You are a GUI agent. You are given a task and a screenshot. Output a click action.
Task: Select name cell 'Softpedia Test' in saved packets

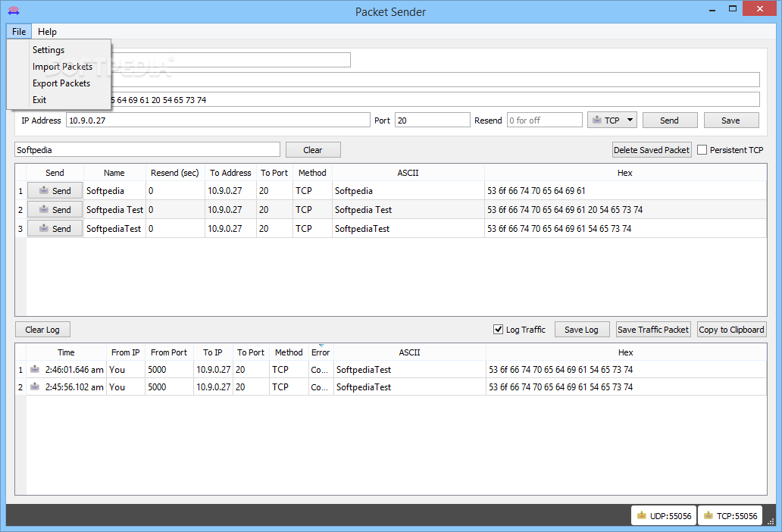[114, 209]
